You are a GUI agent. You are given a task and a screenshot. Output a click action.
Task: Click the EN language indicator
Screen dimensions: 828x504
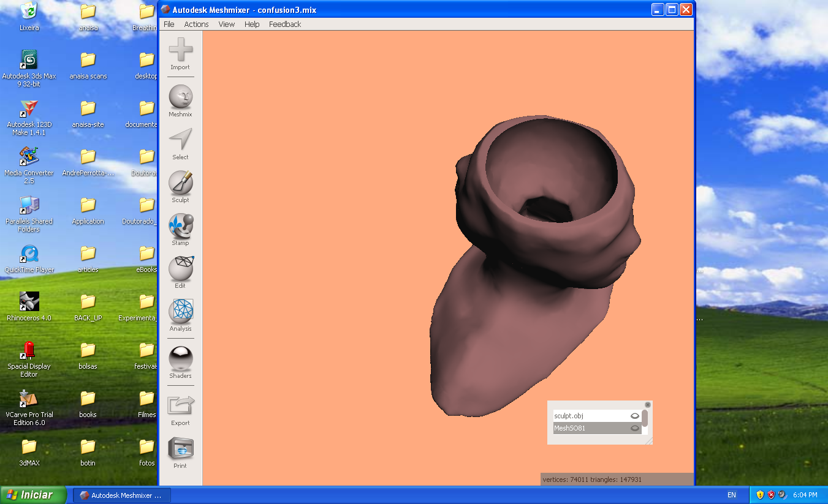pos(732,495)
